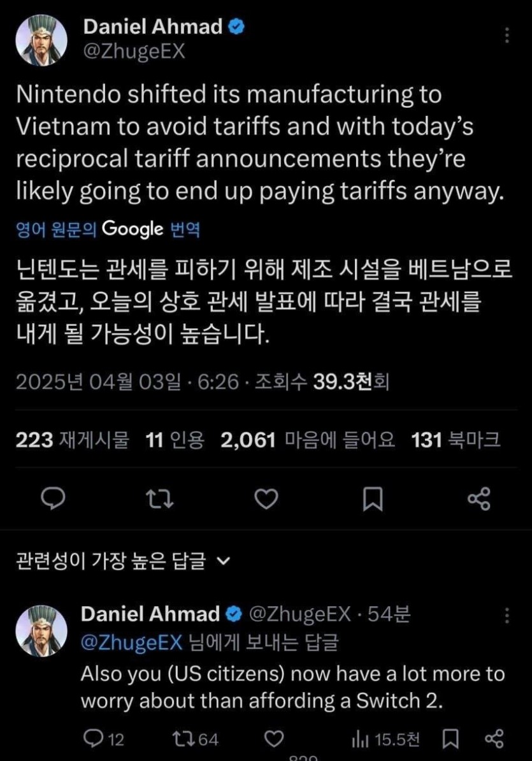Screen dimensions: 532x761
Task: Share the reply tweet
Action: click(494, 739)
